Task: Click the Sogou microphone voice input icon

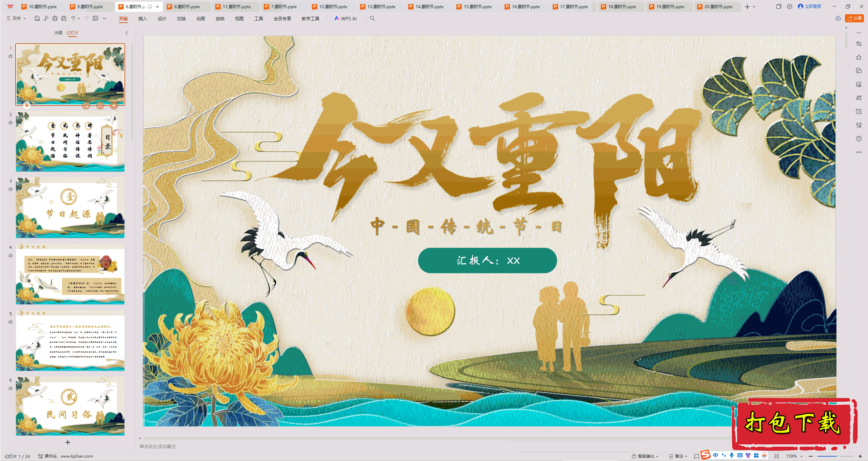Action: click(732, 455)
